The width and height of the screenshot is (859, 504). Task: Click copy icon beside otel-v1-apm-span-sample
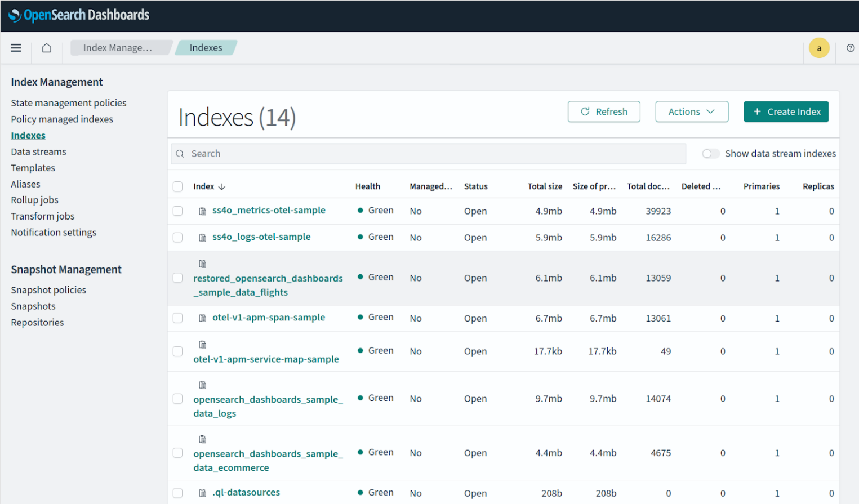point(203,318)
